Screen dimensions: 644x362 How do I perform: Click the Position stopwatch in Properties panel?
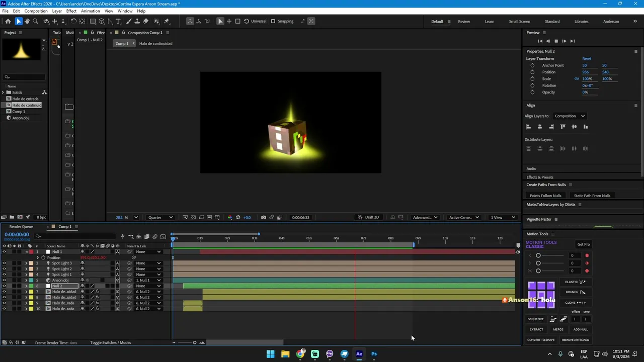point(532,72)
